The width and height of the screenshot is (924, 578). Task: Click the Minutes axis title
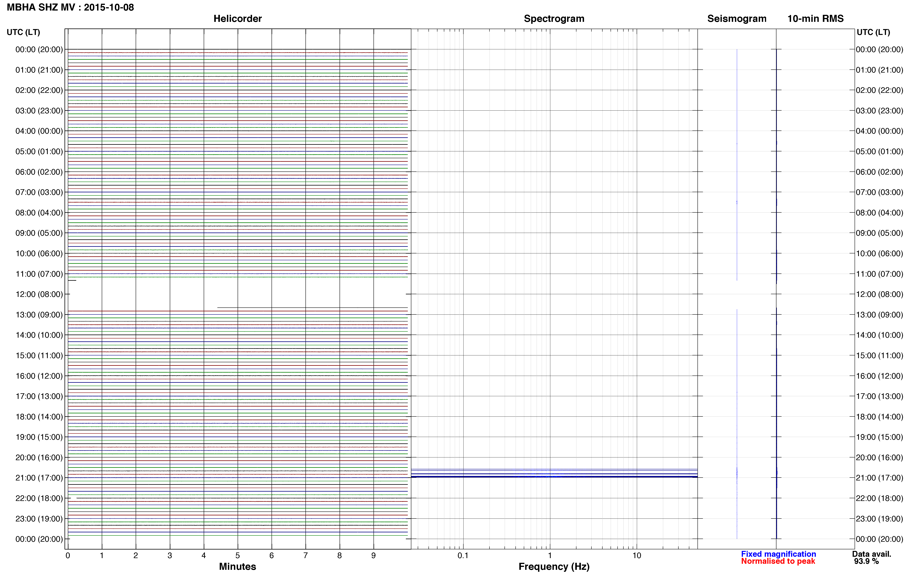(237, 566)
